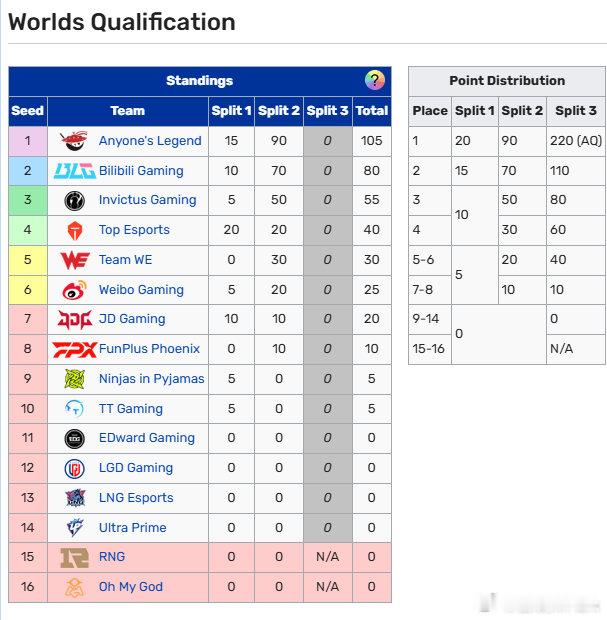Click the Anyone's Legend team logo
This screenshot has height=620, width=607.
[74, 141]
